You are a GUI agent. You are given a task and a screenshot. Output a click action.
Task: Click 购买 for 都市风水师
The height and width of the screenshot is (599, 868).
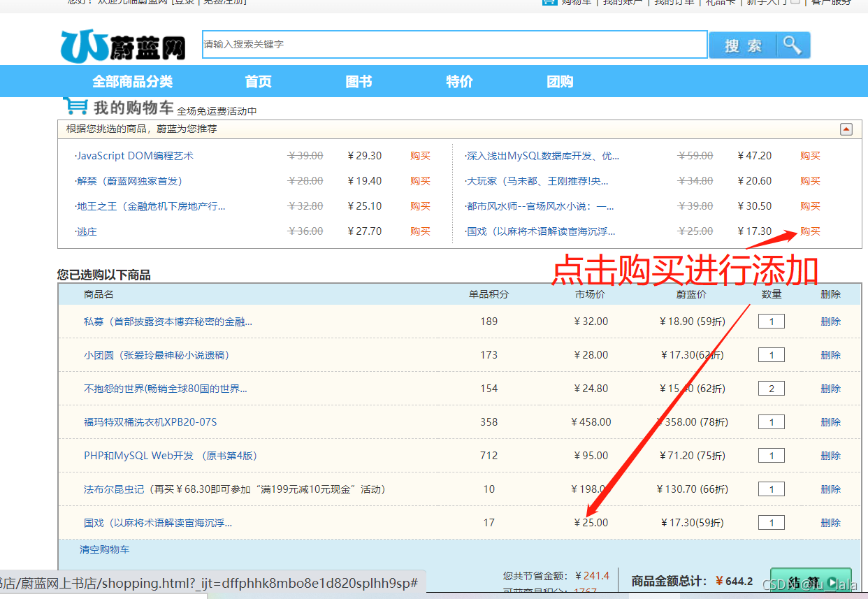[x=810, y=206]
